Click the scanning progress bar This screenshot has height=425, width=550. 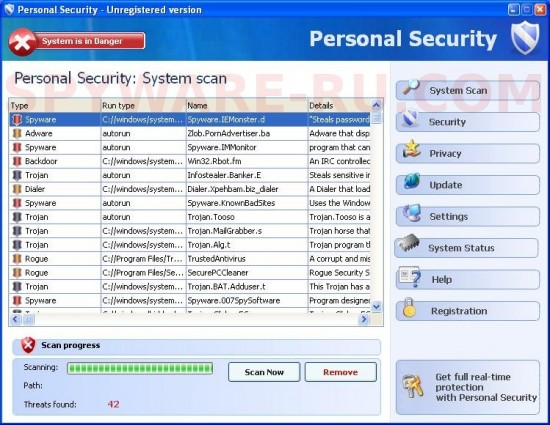pos(140,368)
